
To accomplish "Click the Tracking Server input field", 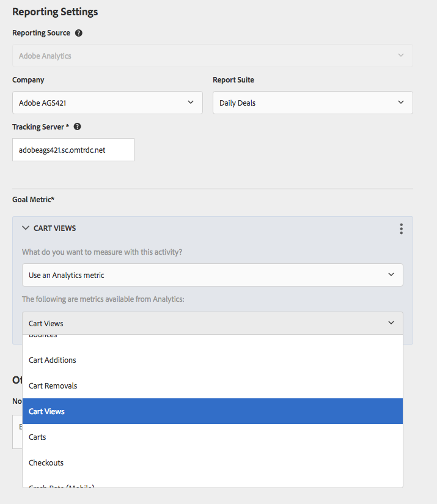I will 73,150.
